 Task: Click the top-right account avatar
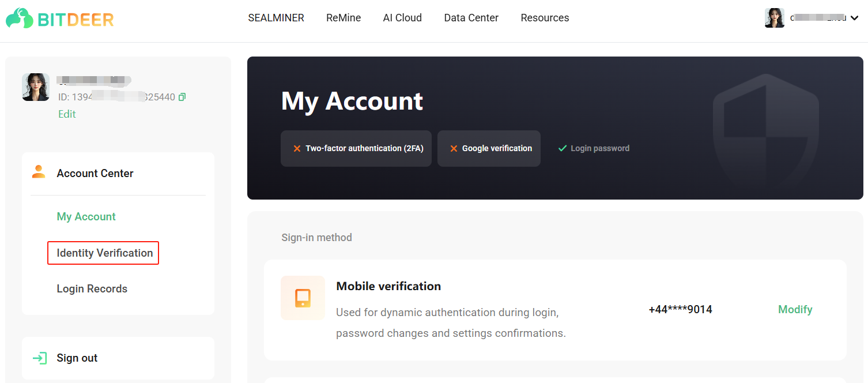[x=775, y=18]
